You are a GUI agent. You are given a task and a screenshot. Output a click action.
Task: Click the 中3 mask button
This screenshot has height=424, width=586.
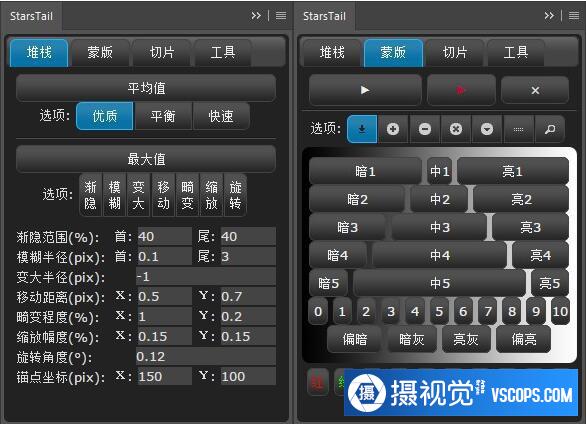tap(440, 228)
